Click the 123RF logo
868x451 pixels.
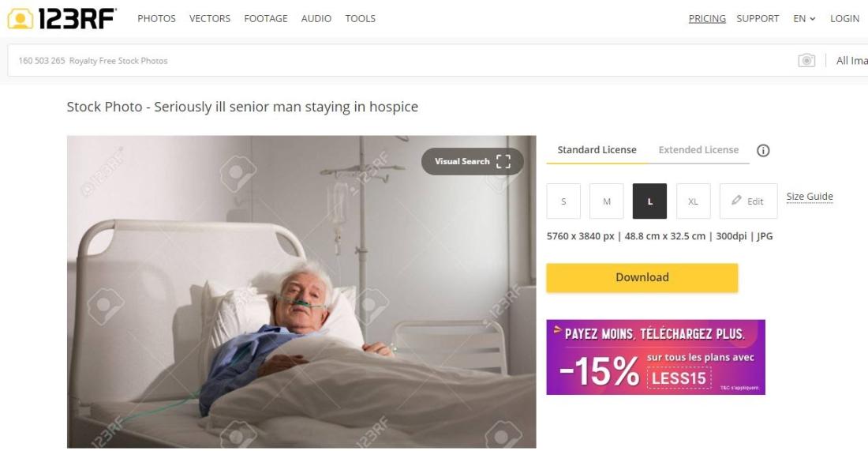click(62, 18)
